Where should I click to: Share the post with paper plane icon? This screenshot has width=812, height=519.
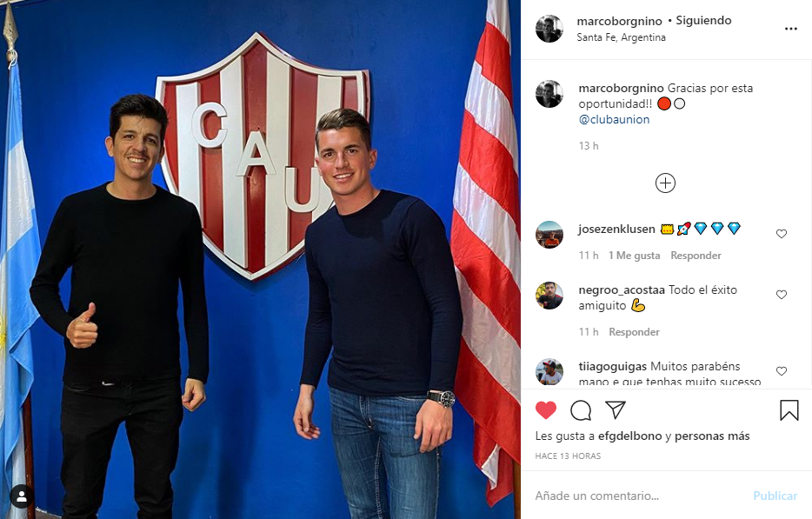616,409
